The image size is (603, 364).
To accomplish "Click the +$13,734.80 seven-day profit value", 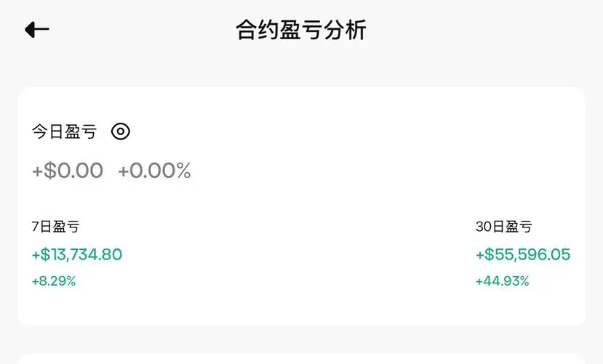I will point(77,254).
